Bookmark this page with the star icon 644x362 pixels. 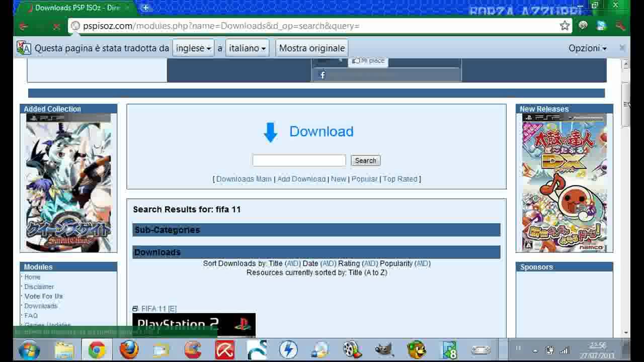click(x=565, y=26)
